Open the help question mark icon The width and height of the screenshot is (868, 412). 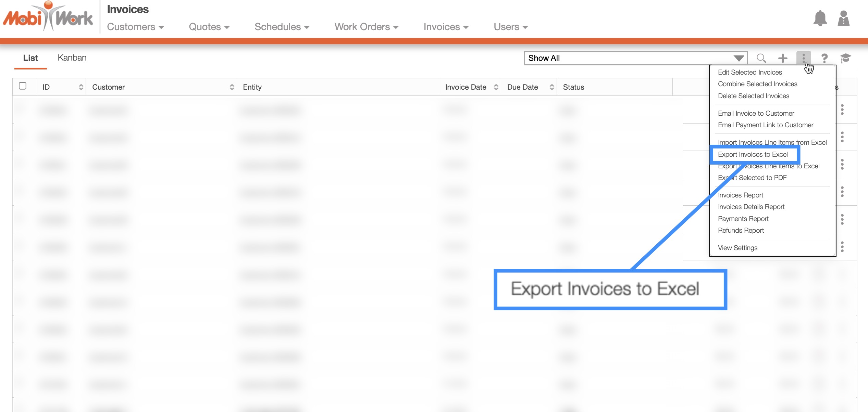click(824, 58)
